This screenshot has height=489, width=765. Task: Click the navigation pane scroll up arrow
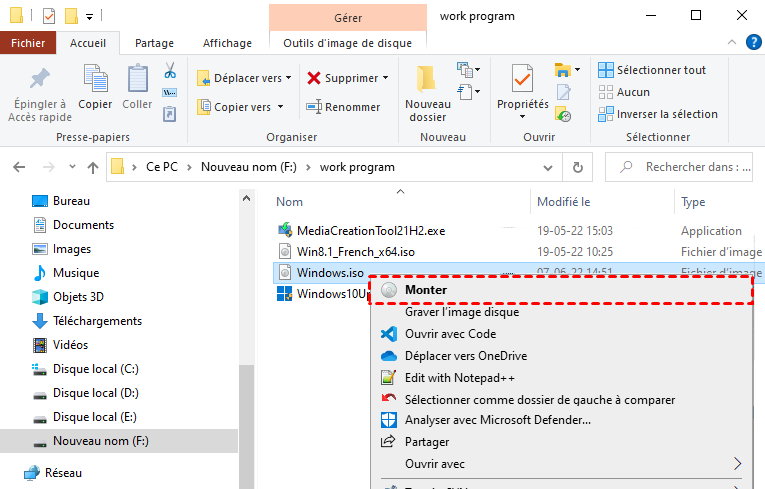246,198
